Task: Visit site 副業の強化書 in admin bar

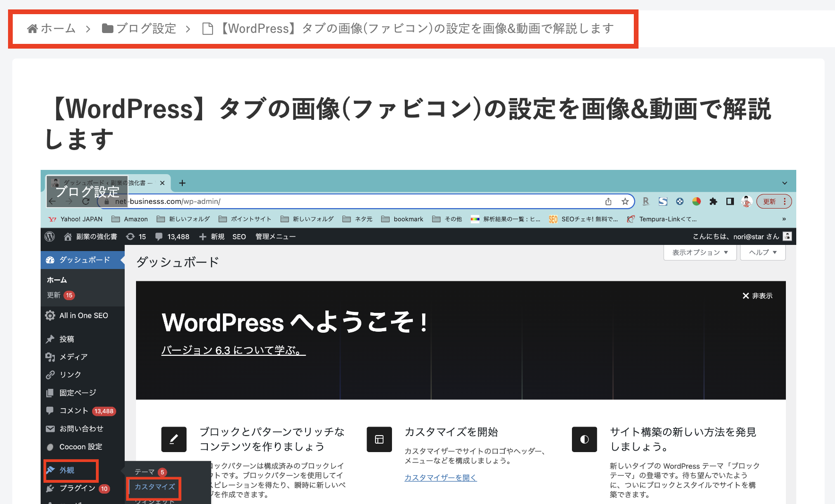Action: (x=91, y=236)
